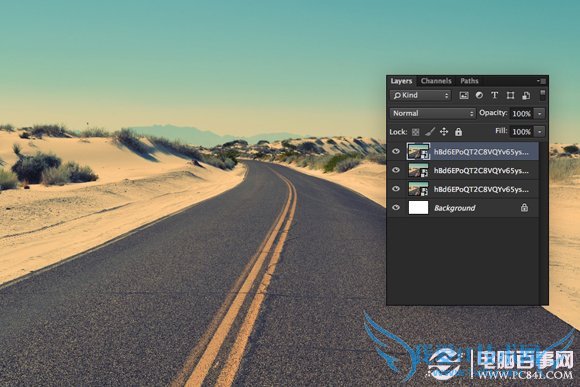This screenshot has height=387, width=580.
Task: Open the Normal blend mode dropdown
Action: [x=432, y=114]
